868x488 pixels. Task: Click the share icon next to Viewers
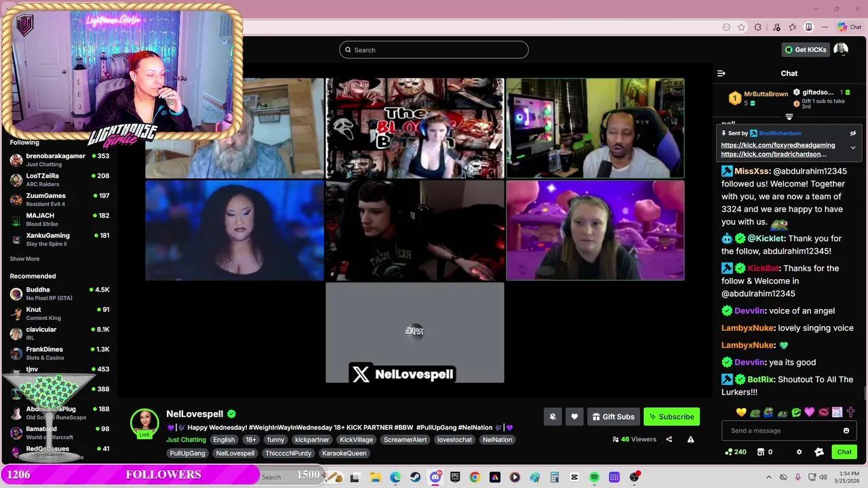click(x=669, y=439)
